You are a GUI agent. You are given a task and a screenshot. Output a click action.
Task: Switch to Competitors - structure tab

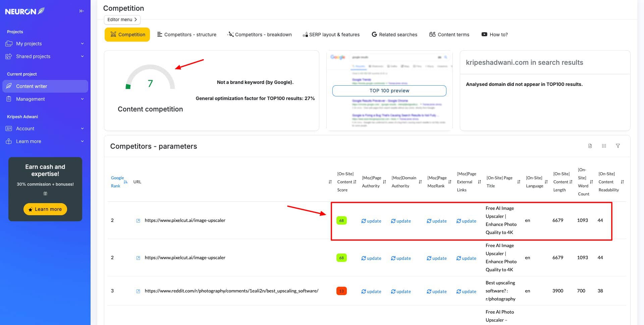(x=187, y=35)
